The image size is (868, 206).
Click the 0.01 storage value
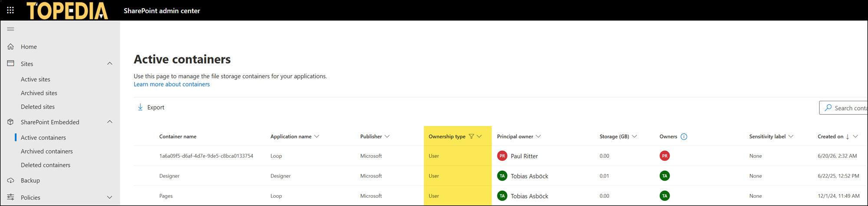coord(604,176)
